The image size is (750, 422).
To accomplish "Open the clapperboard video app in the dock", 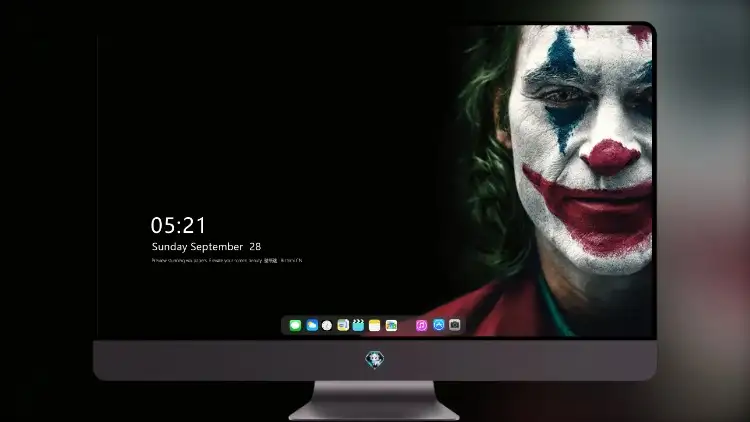I will click(358, 325).
